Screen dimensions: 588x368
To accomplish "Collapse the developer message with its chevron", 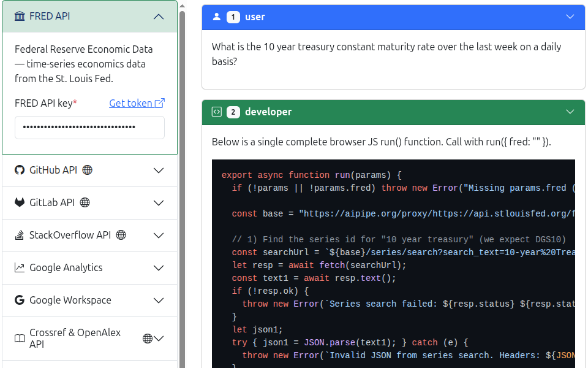I will pos(570,112).
